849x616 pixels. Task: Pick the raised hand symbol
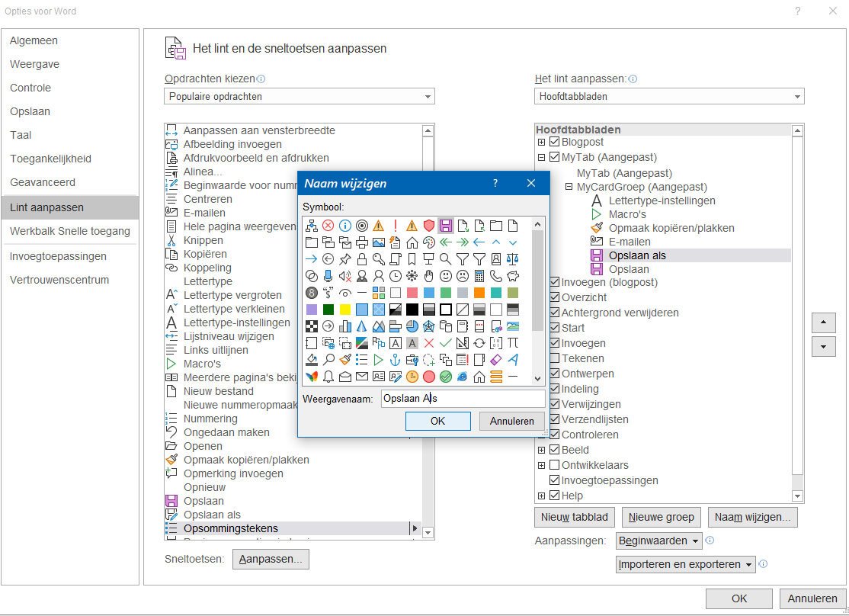click(429, 276)
